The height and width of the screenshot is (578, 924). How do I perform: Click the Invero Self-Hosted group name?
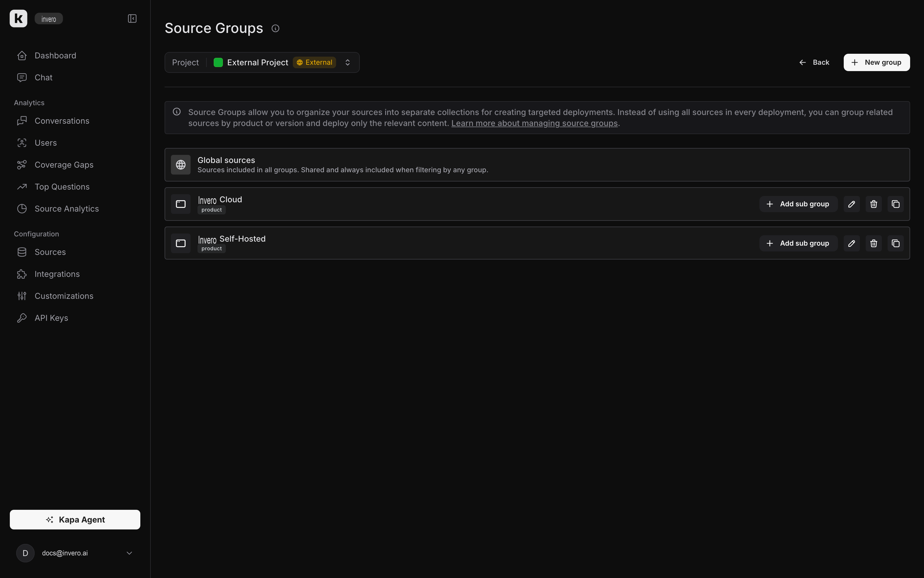232,239
